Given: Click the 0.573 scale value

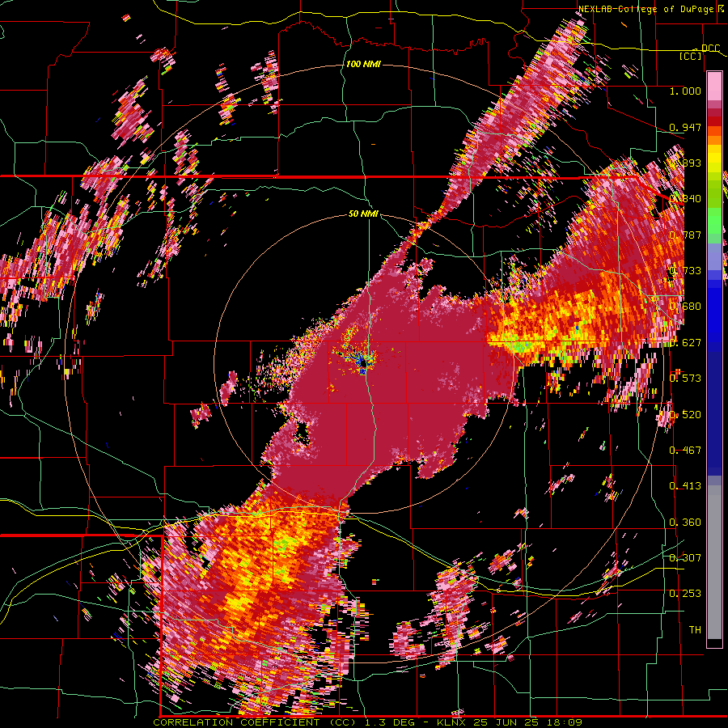Looking at the screenshot, I should tap(685, 378).
